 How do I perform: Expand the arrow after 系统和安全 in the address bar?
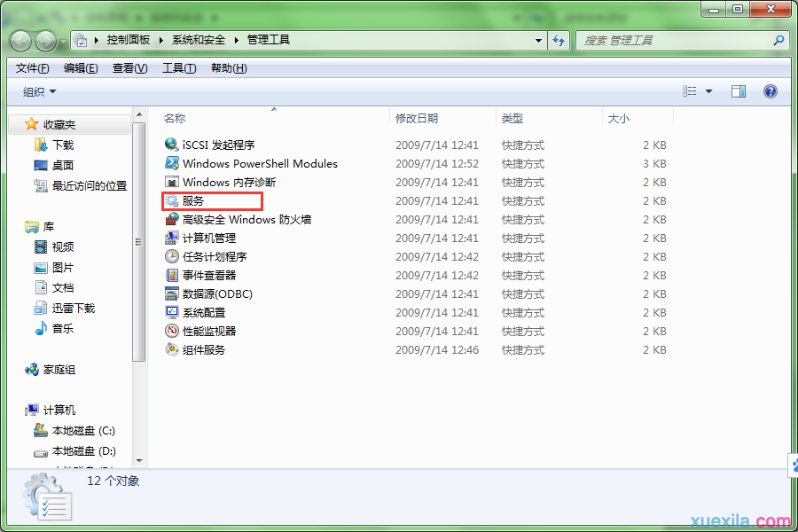(236, 40)
